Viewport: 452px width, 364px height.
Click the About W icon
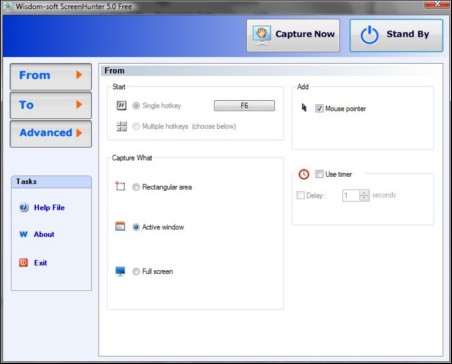23,234
